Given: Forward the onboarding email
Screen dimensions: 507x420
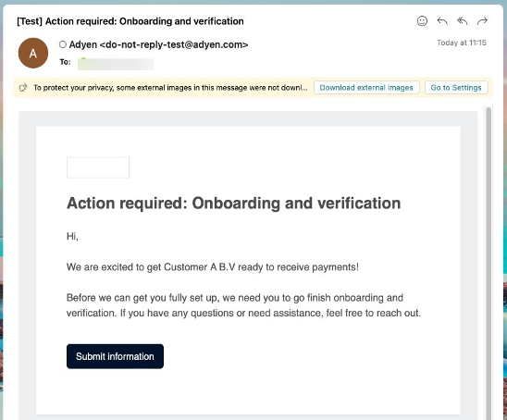Looking at the screenshot, I should (x=482, y=21).
